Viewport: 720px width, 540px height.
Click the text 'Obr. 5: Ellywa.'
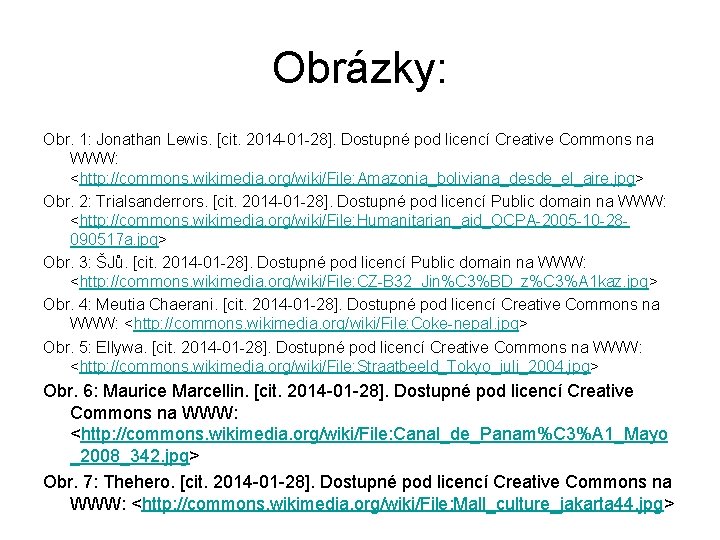pos(95,347)
